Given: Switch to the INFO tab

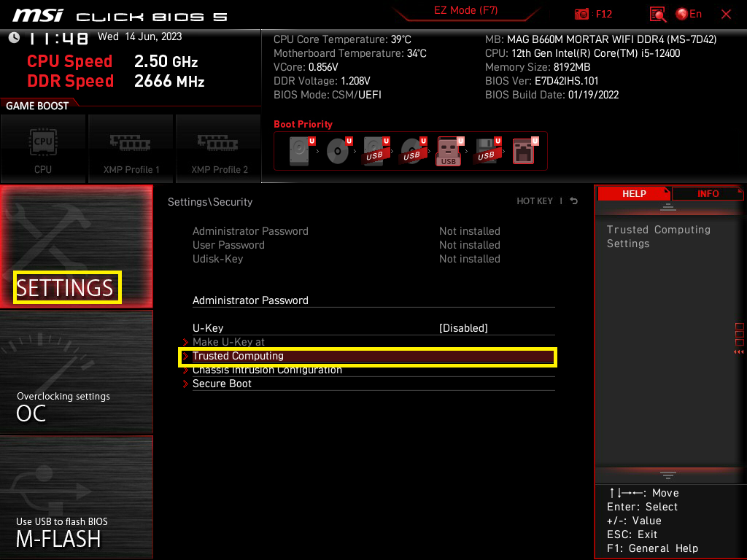Looking at the screenshot, I should [x=708, y=193].
